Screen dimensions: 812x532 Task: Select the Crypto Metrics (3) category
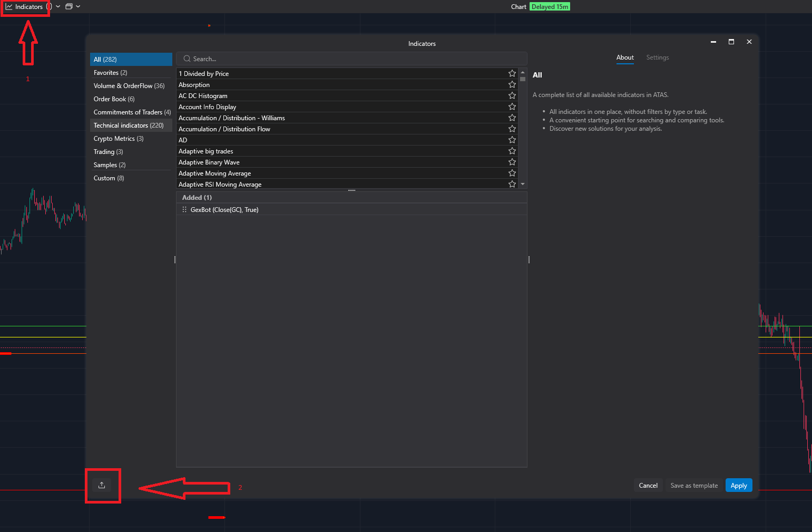(131, 139)
